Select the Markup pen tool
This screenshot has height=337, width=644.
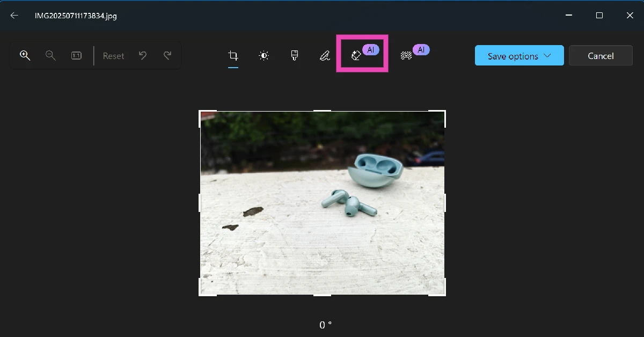tap(325, 56)
